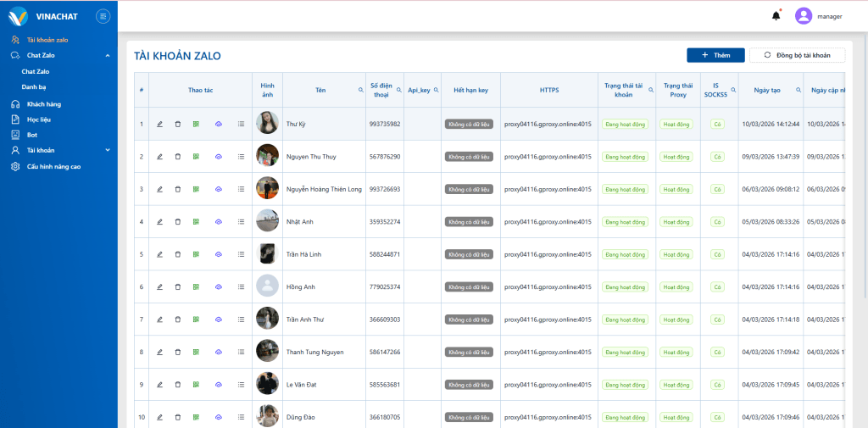868x428 pixels.
Task: Click search icon in Api_key column header
Action: coord(437,90)
